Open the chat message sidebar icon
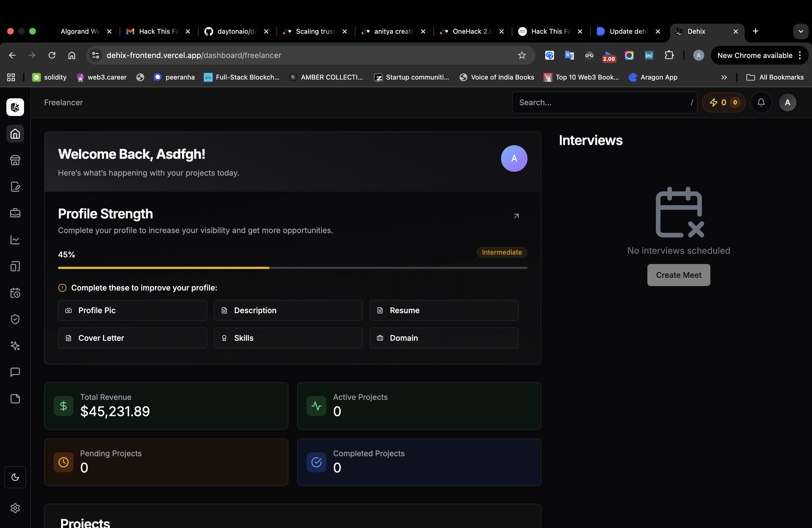The image size is (812, 528). click(x=15, y=372)
